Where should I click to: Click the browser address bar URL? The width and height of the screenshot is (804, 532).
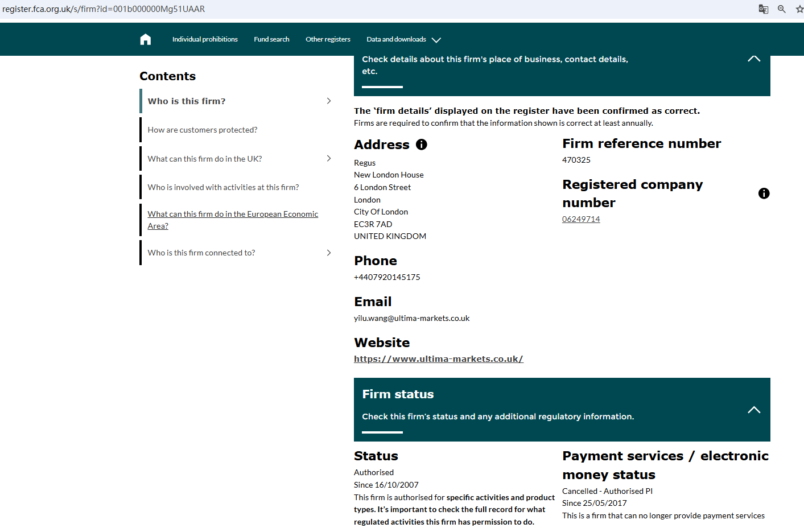tap(104, 9)
